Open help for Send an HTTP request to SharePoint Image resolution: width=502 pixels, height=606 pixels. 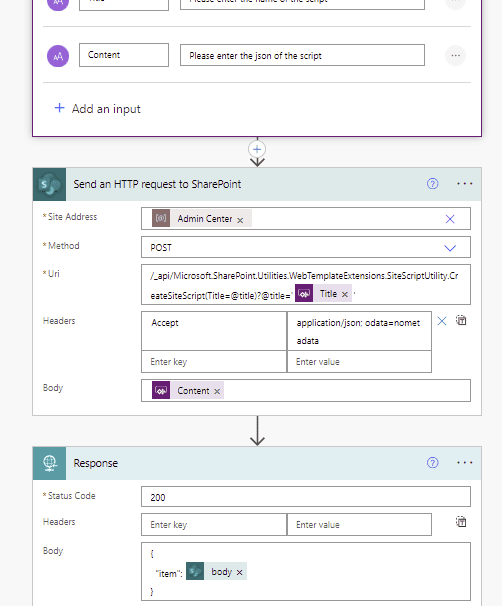[x=432, y=184]
